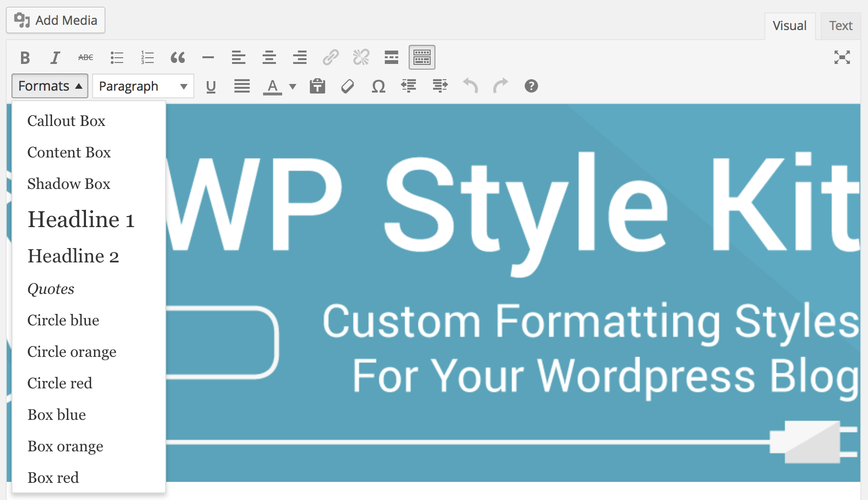
Task: Select the Circle blue format
Action: tap(89, 320)
